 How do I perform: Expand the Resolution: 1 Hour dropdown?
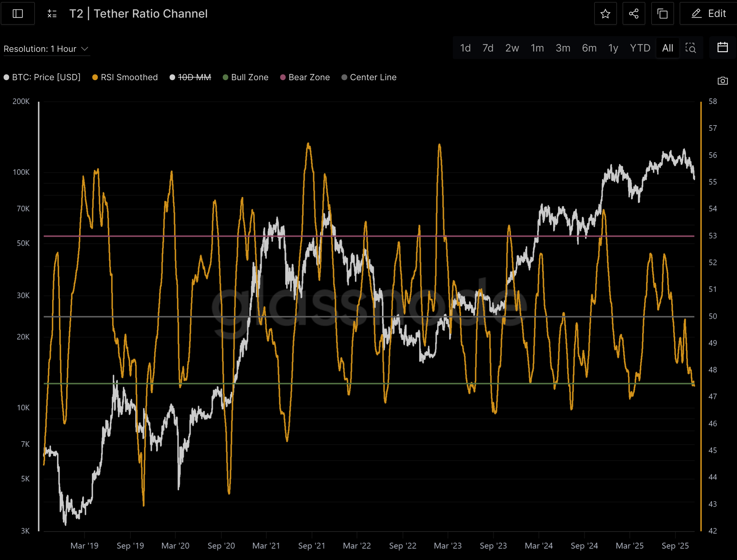point(40,49)
